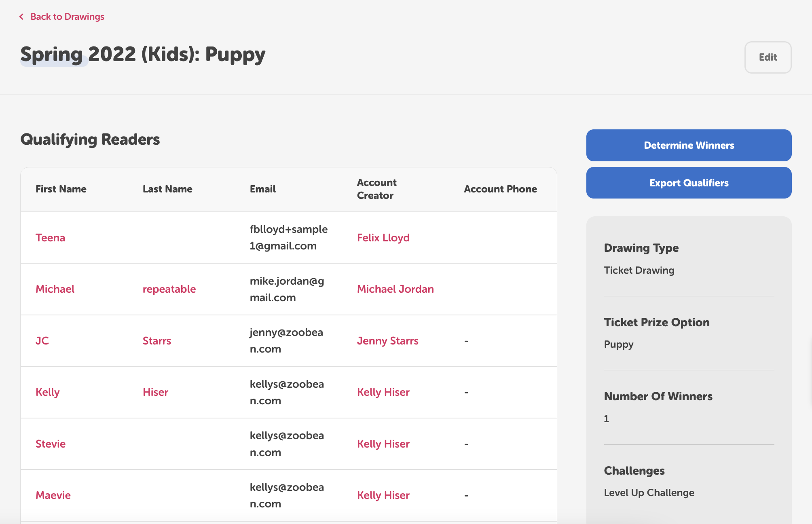Go back to Drawings link
The width and height of the screenshot is (812, 524).
coord(67,17)
